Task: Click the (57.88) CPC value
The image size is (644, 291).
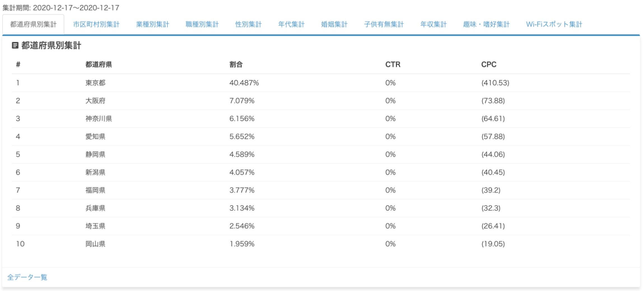Action: click(493, 136)
